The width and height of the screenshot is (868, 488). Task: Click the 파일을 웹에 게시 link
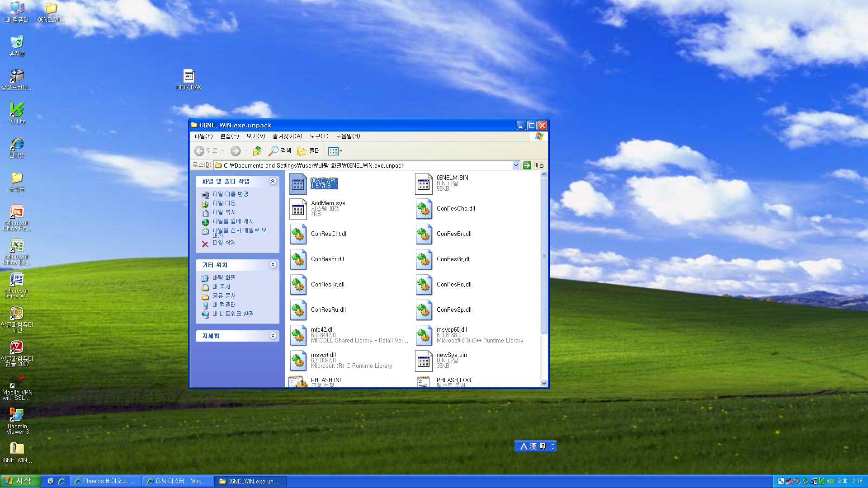tap(233, 221)
